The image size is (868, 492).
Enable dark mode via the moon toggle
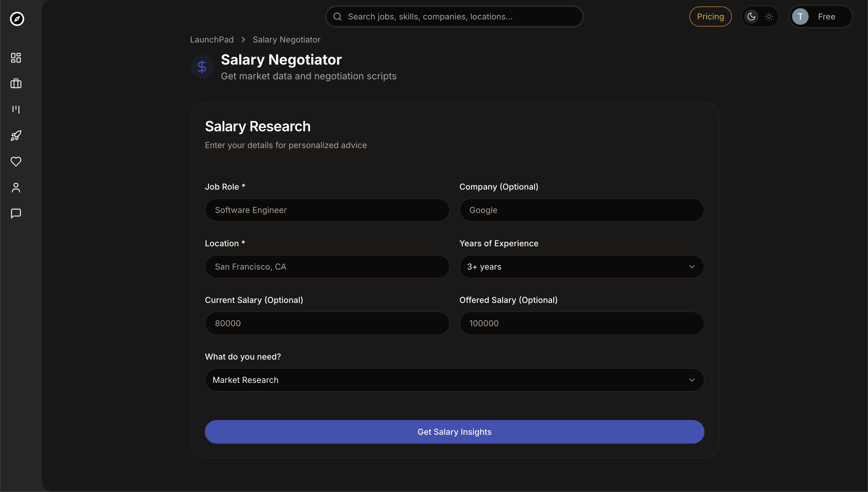pyautogui.click(x=751, y=16)
